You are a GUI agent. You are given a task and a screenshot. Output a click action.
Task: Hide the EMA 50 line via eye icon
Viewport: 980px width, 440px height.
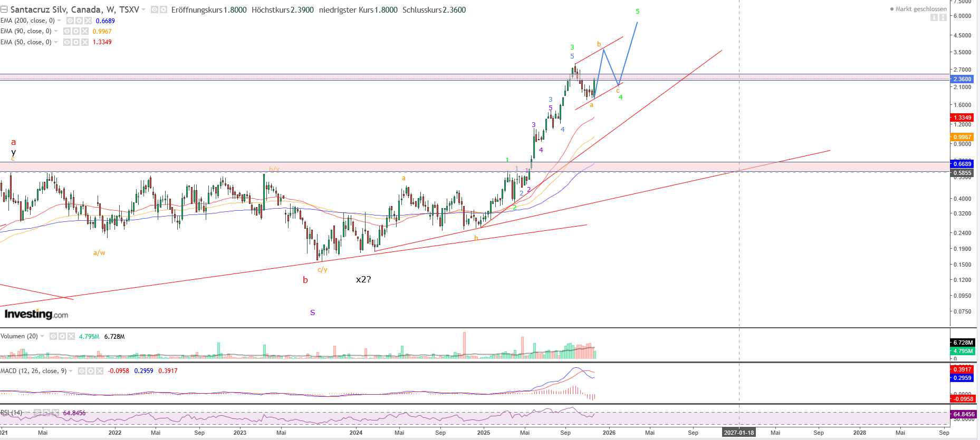point(67,42)
